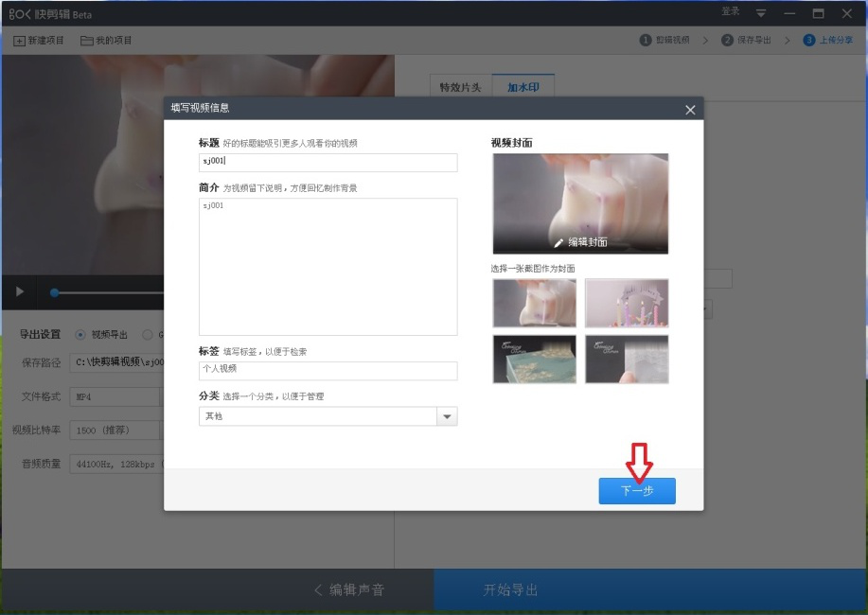The height and width of the screenshot is (615, 868).
Task: Open the 文件格式 MP4 dropdown
Action: click(116, 396)
